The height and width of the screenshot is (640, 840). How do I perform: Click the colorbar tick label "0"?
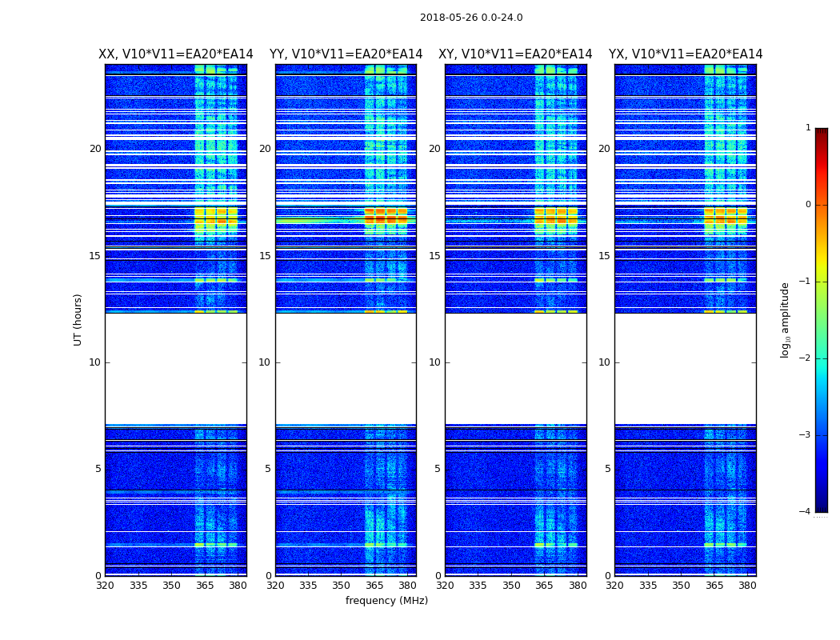point(808,205)
